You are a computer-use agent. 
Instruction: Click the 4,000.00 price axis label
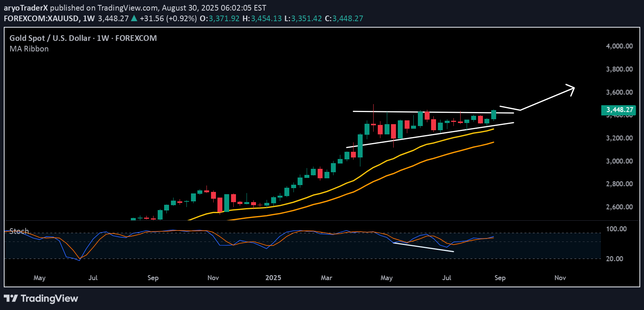coord(619,46)
